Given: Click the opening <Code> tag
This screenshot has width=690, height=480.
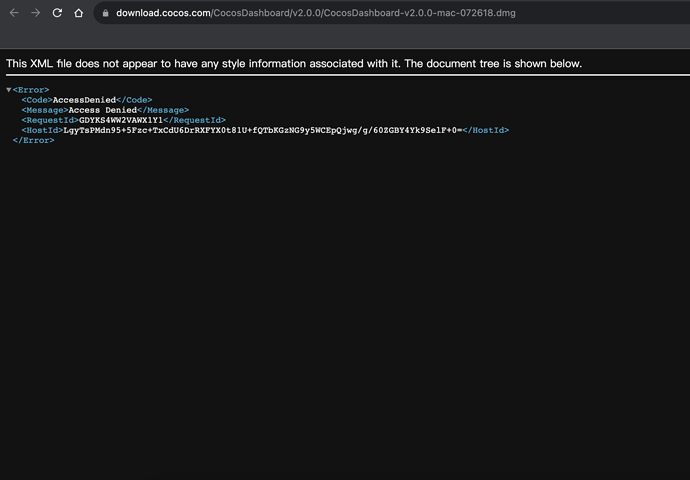Looking at the screenshot, I should [37, 100].
